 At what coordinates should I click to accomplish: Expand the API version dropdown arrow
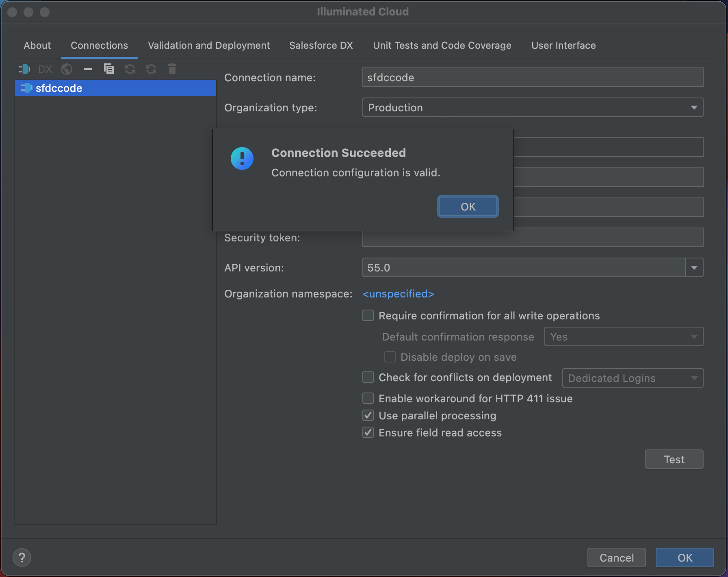(x=694, y=267)
